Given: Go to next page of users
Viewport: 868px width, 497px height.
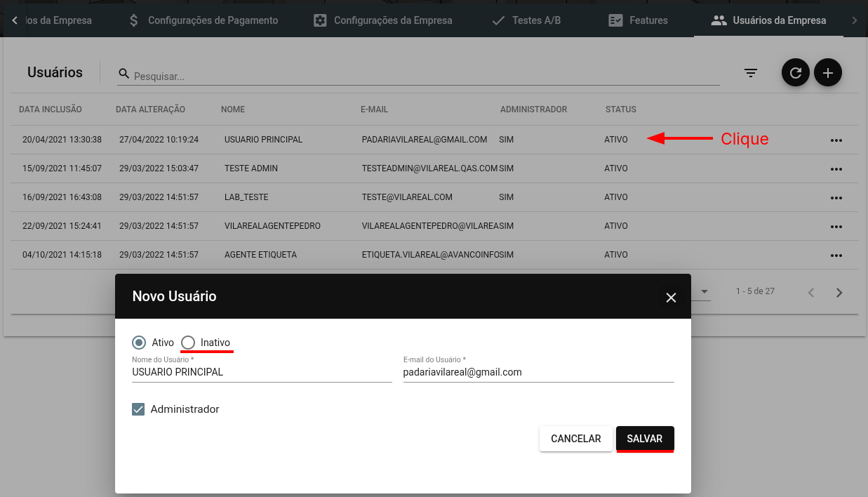Looking at the screenshot, I should coord(839,293).
